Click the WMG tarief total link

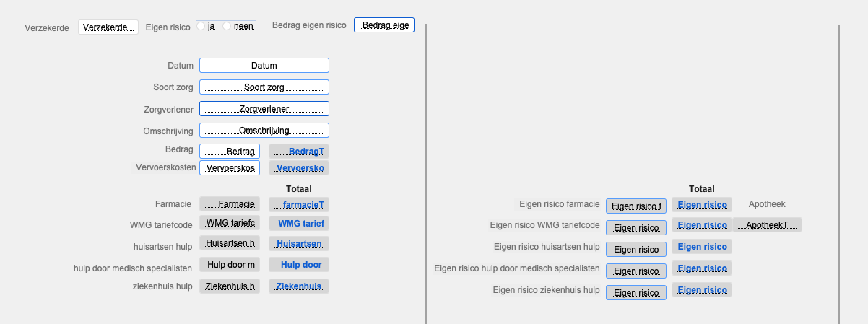pyautogui.click(x=299, y=223)
